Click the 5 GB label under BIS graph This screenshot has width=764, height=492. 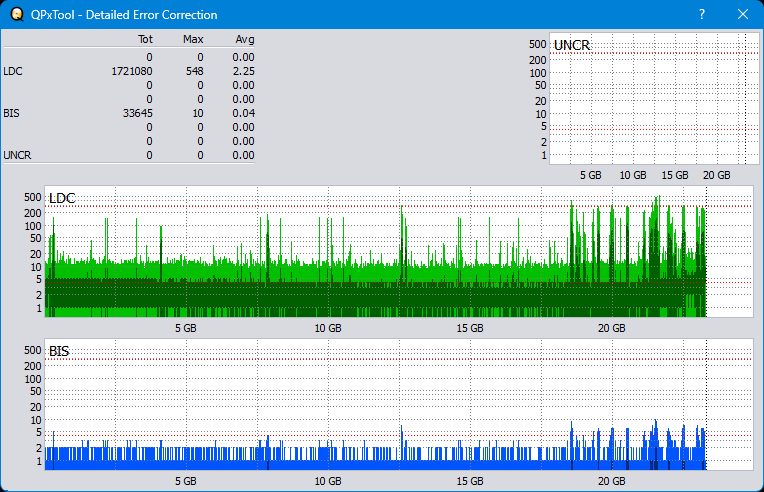point(186,481)
